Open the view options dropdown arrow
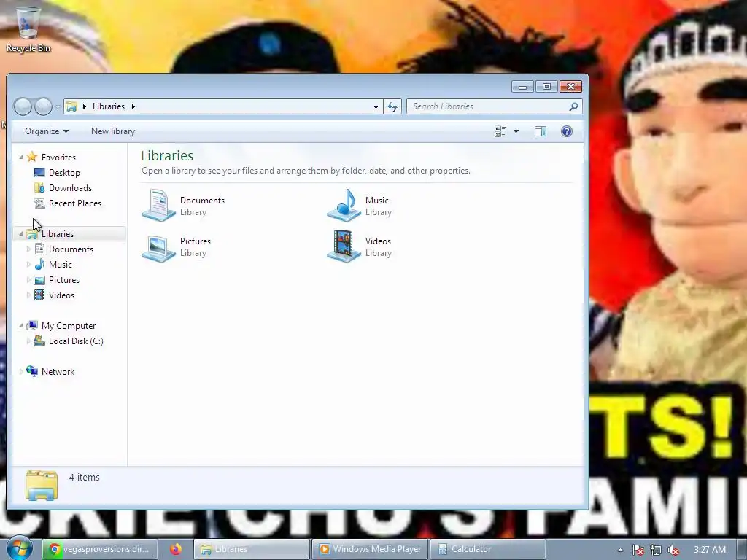747x560 pixels. pyautogui.click(x=516, y=131)
